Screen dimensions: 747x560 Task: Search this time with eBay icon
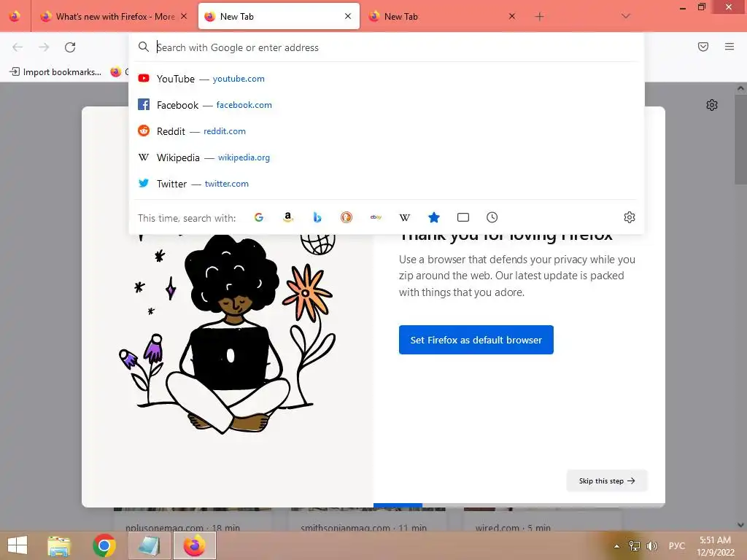(376, 217)
